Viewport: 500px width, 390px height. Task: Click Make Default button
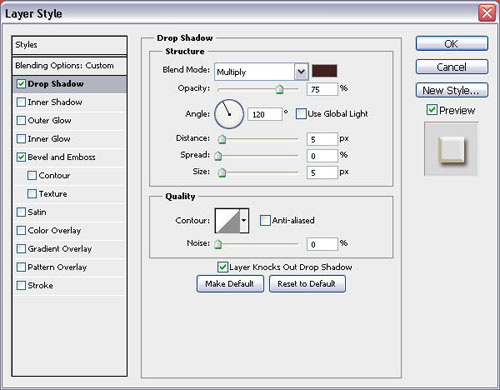230,284
